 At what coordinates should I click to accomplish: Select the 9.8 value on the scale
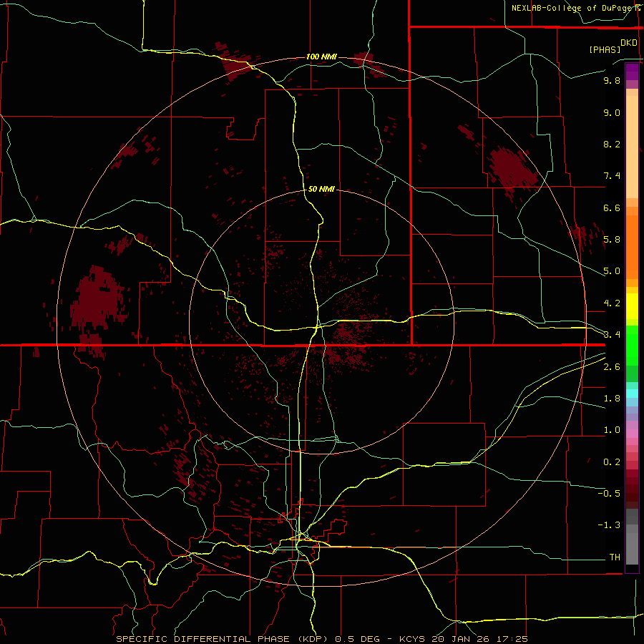pyautogui.click(x=612, y=80)
